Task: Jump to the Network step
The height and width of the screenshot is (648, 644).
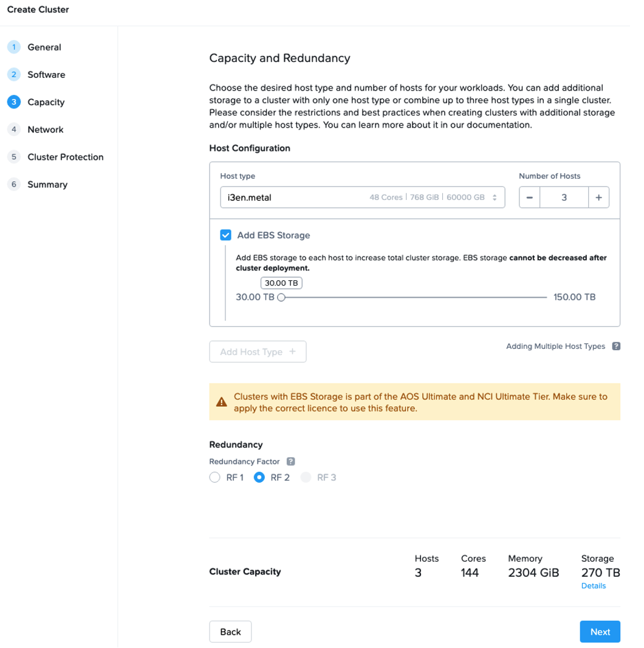Action: [x=46, y=129]
